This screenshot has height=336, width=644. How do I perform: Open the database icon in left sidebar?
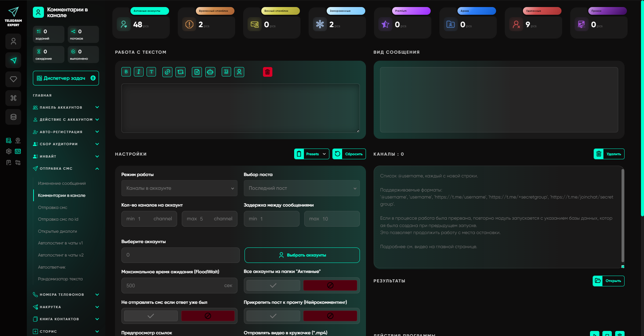[13, 117]
